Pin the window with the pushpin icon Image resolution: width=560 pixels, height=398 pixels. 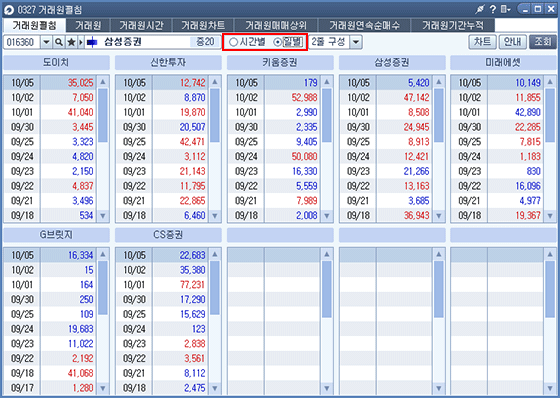480,10
